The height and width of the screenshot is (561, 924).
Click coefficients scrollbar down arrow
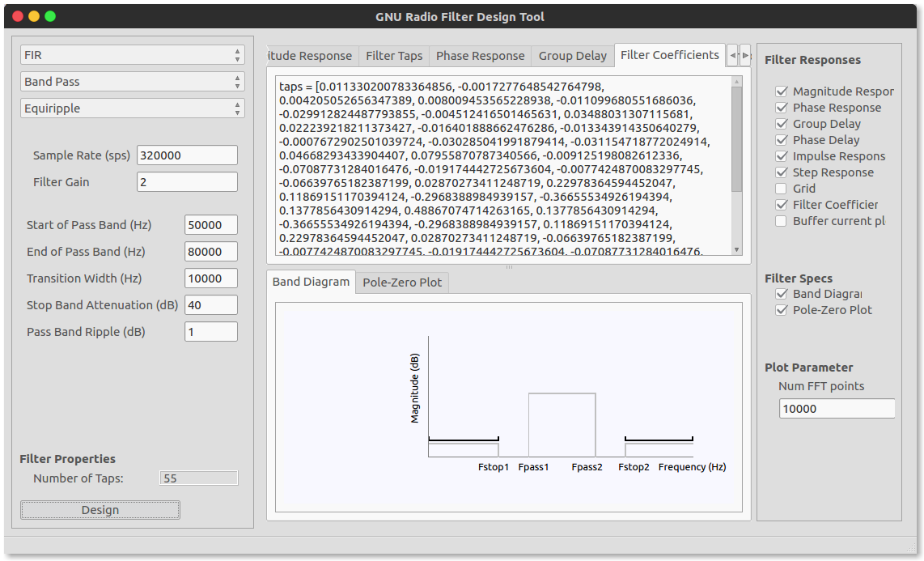736,250
